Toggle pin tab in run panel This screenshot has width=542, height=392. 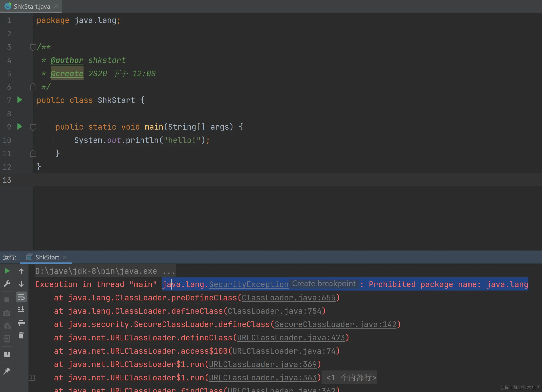point(7,371)
